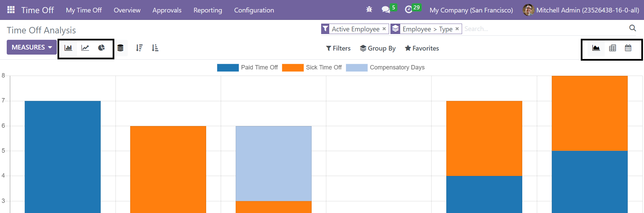This screenshot has height=213, width=644.
Task: Switch to line chart mode
Action: point(85,48)
